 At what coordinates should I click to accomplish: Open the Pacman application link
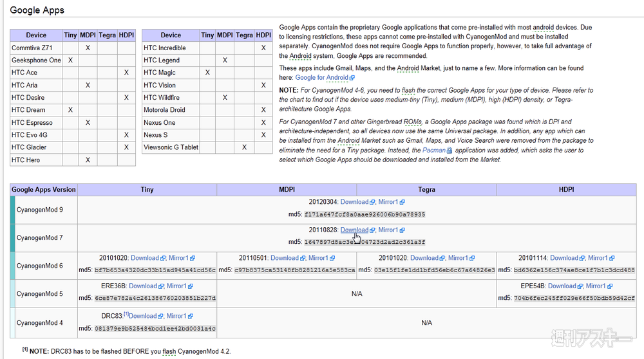(433, 150)
